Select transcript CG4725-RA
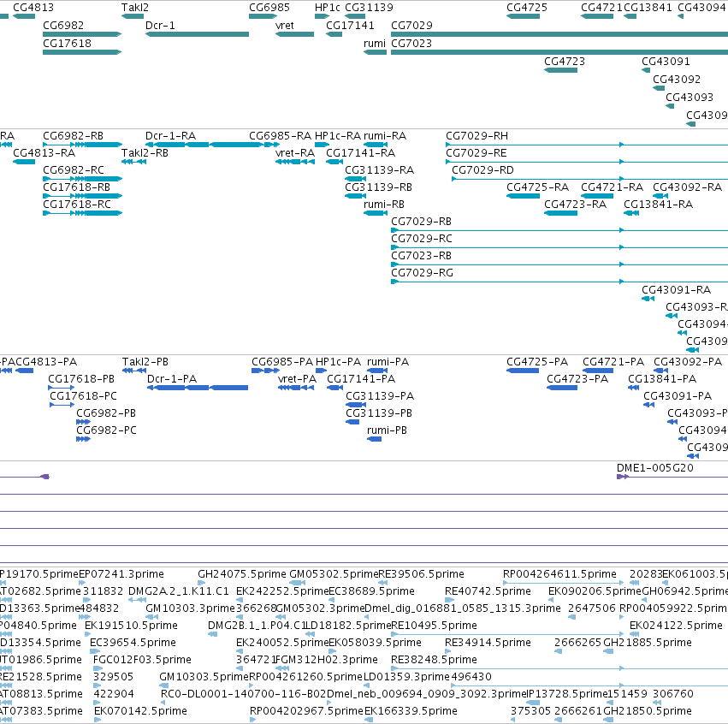728x724 pixels. coord(537,187)
